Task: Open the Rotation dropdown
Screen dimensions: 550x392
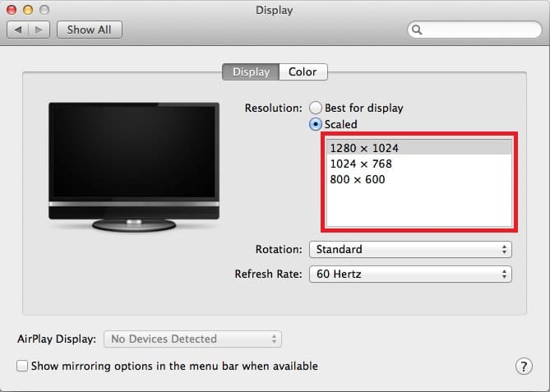Action: (x=409, y=249)
